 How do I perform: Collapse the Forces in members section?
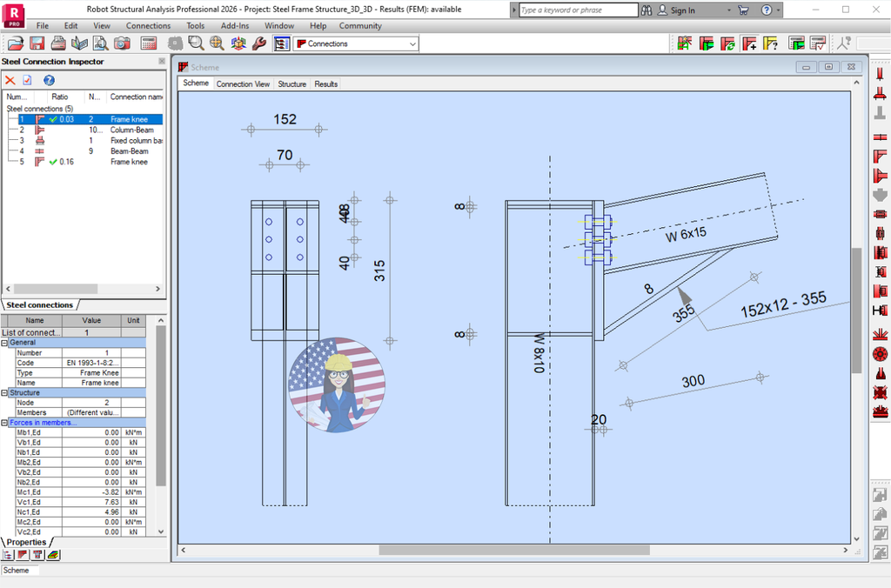tap(6, 421)
